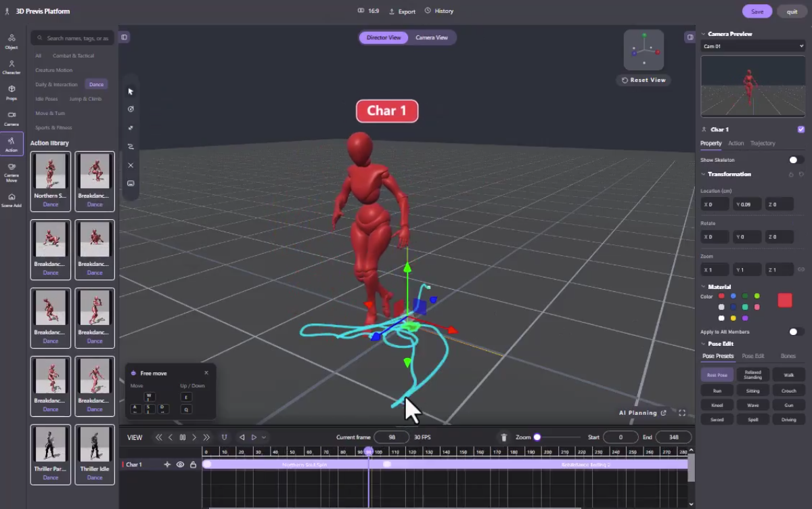Image resolution: width=812 pixels, height=509 pixels.
Task: Click the orientation gizmo in viewport corner
Action: [x=644, y=50]
